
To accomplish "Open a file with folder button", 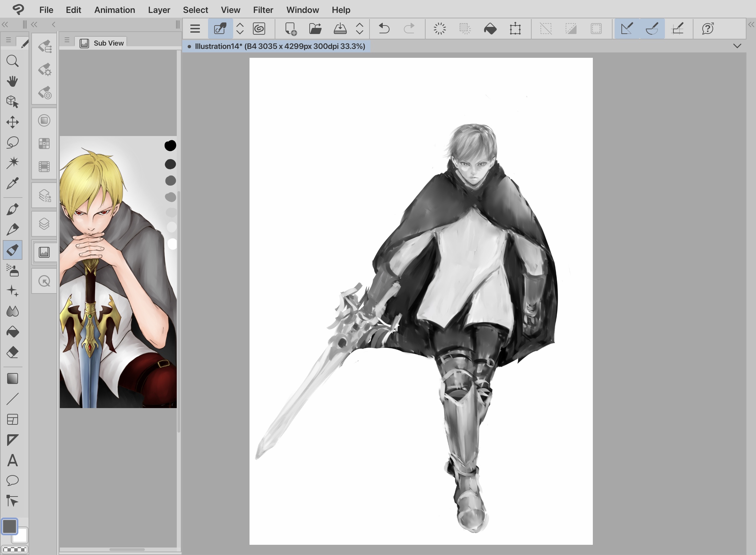I will pos(315,29).
